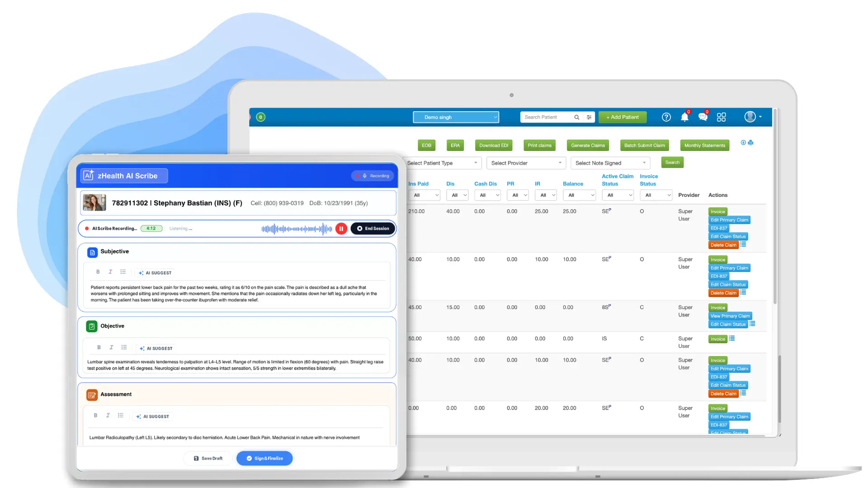Sort by the Balance column header
868x488 pixels.
pyautogui.click(x=573, y=184)
